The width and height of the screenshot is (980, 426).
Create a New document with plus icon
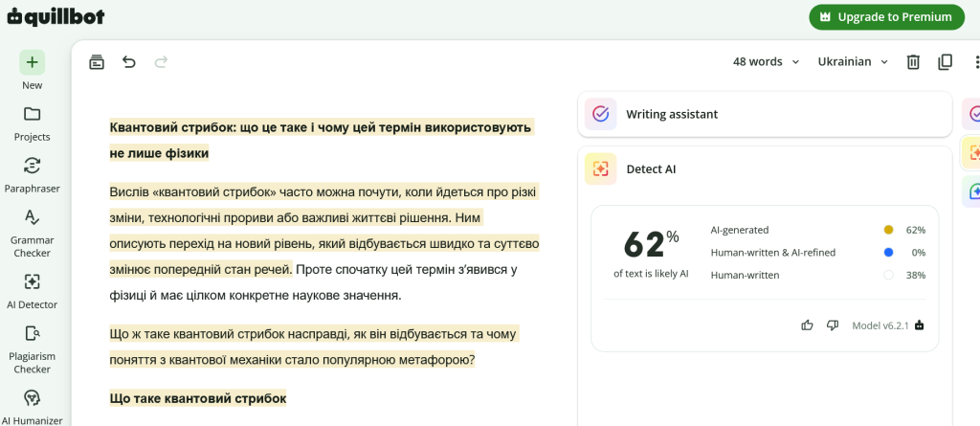32,62
